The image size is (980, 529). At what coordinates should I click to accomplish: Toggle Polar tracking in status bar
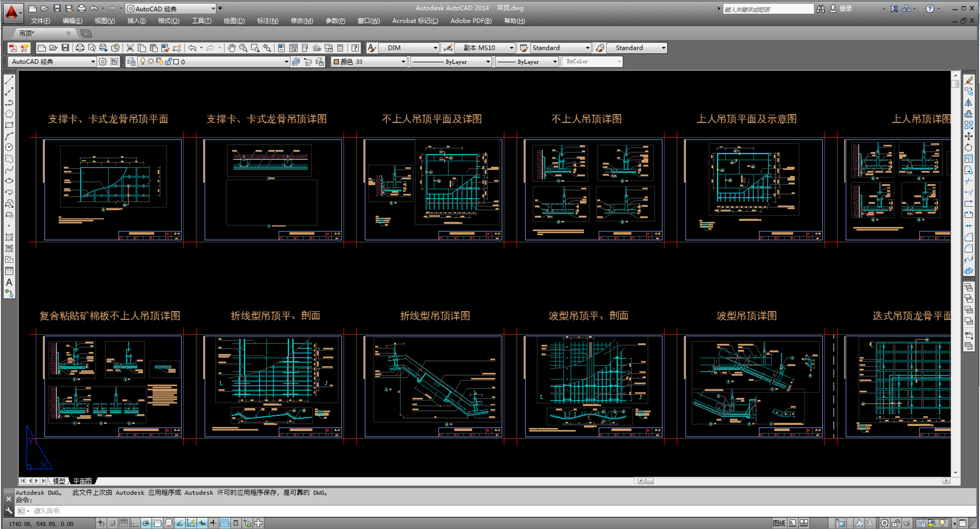click(x=146, y=523)
